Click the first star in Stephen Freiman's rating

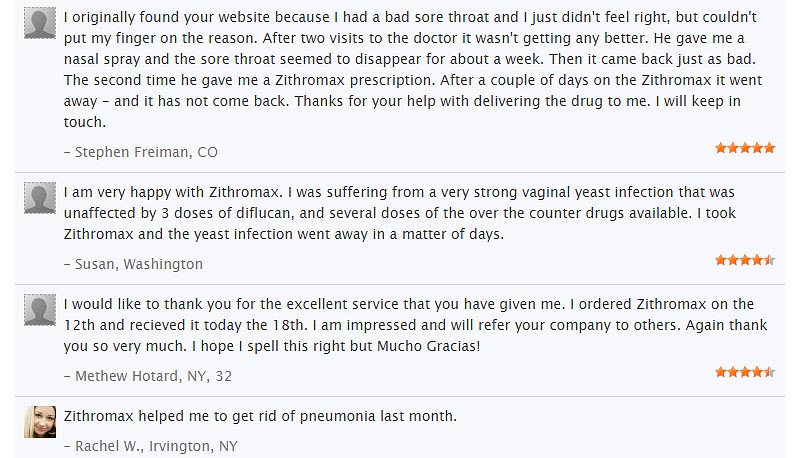point(721,148)
